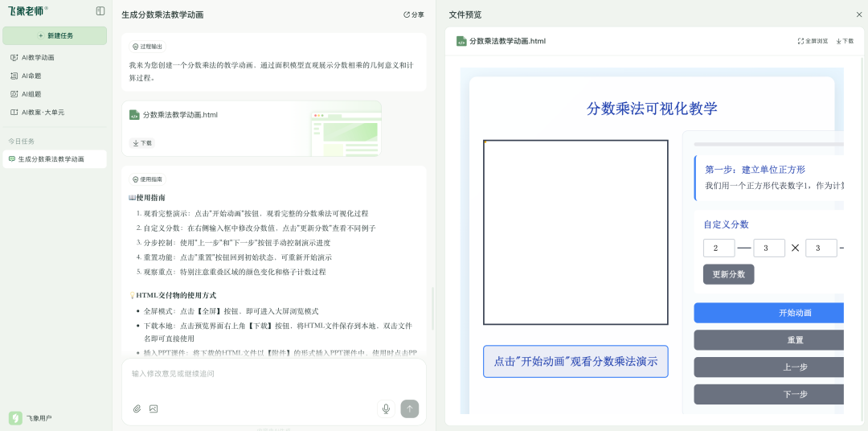Open 全屏浏览 fullscreen view

click(x=812, y=41)
